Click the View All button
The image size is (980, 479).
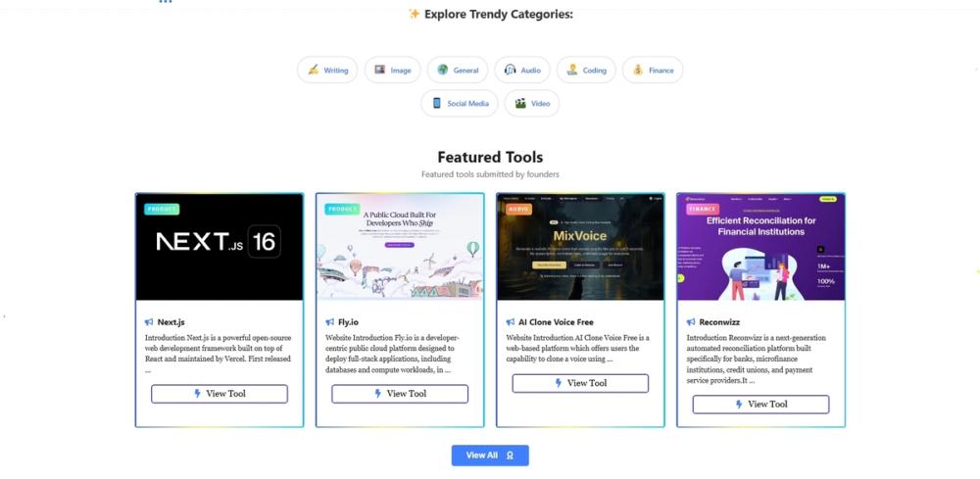(490, 455)
